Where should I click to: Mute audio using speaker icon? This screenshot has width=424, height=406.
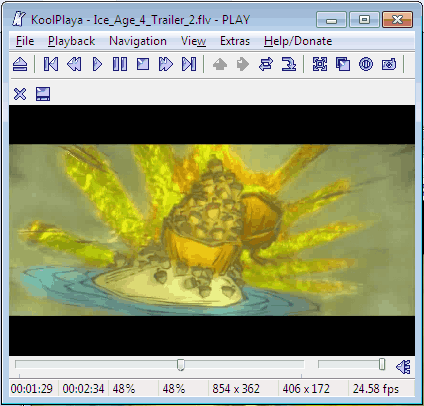[x=403, y=367]
